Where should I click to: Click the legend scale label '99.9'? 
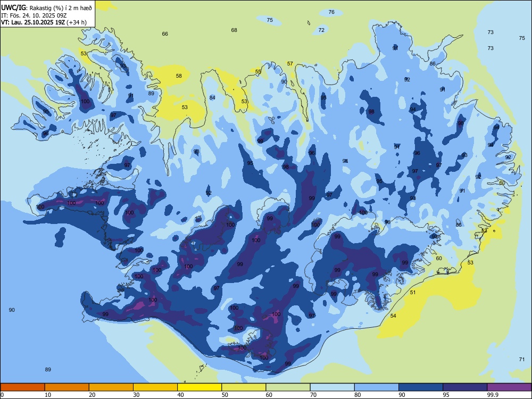492,395
